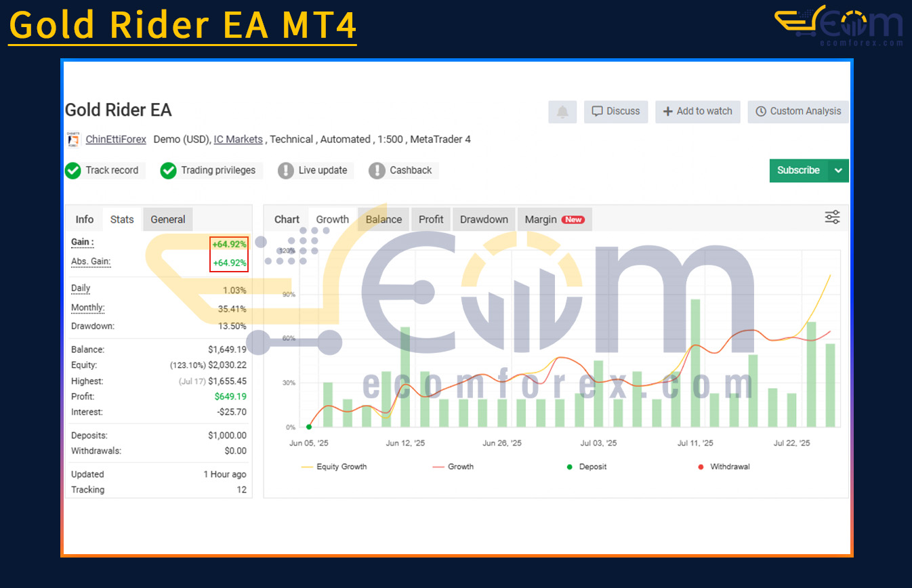
Task: Click the Trading privileges checkmark icon
Action: pos(169,171)
